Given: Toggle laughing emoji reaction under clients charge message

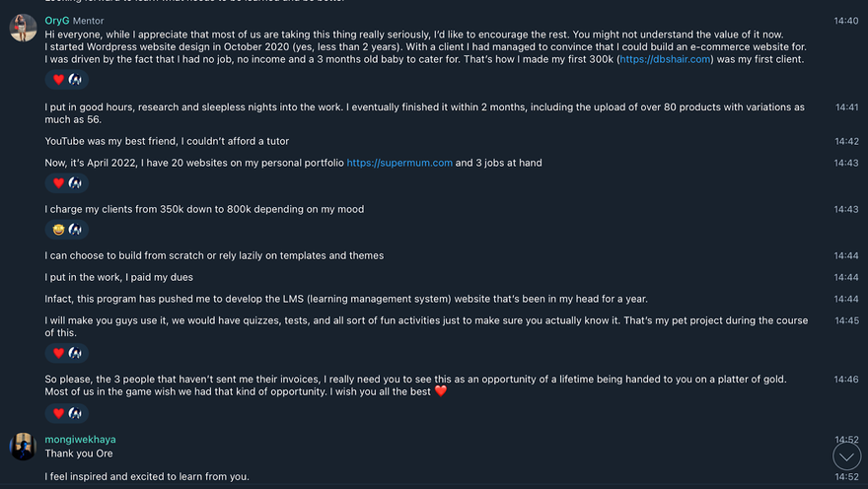Looking at the screenshot, I should pyautogui.click(x=58, y=230).
